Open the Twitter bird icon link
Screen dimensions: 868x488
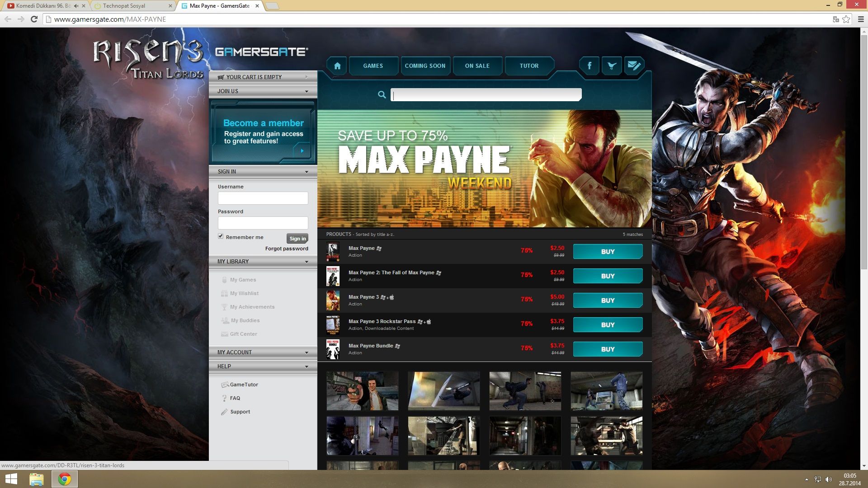pyautogui.click(x=612, y=66)
